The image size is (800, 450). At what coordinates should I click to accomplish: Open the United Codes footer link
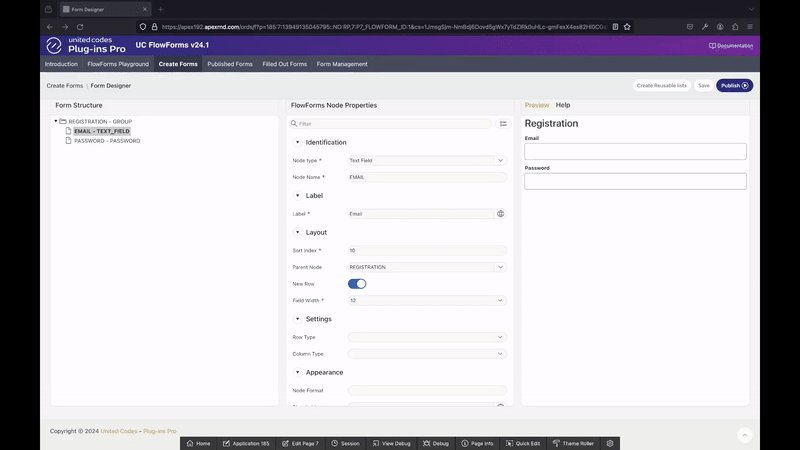click(119, 431)
